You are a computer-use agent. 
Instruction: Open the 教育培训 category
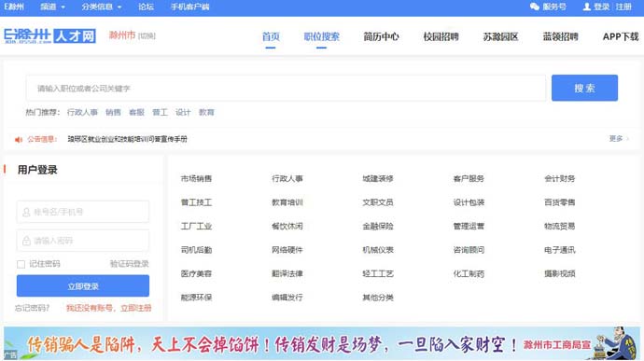[287, 202]
